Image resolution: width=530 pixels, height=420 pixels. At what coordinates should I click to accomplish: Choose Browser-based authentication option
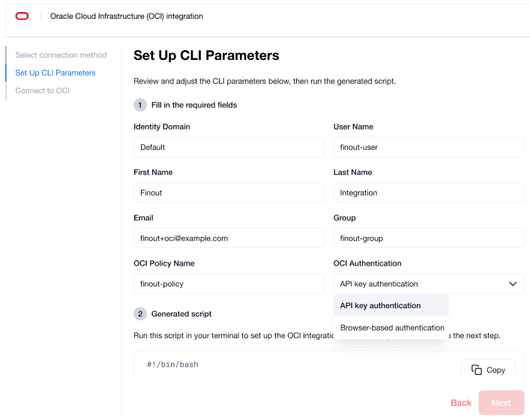(391, 328)
